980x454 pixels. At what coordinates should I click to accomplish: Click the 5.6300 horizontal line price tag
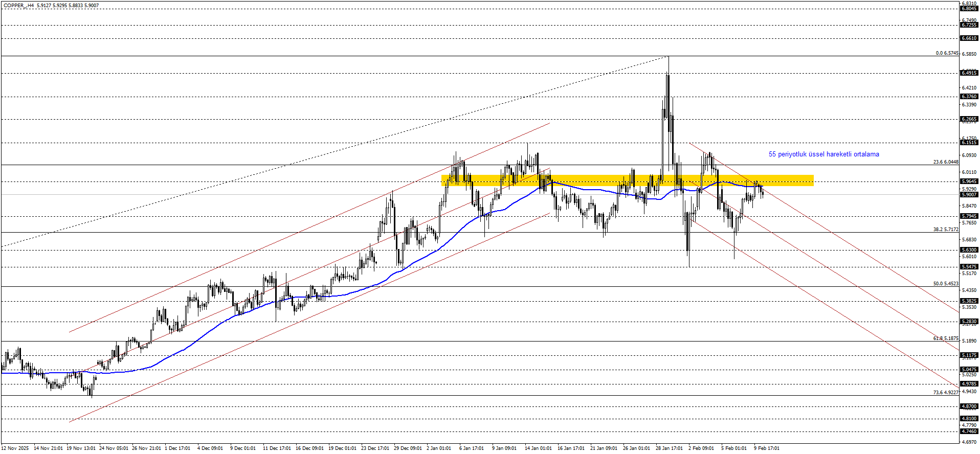pos(969,250)
